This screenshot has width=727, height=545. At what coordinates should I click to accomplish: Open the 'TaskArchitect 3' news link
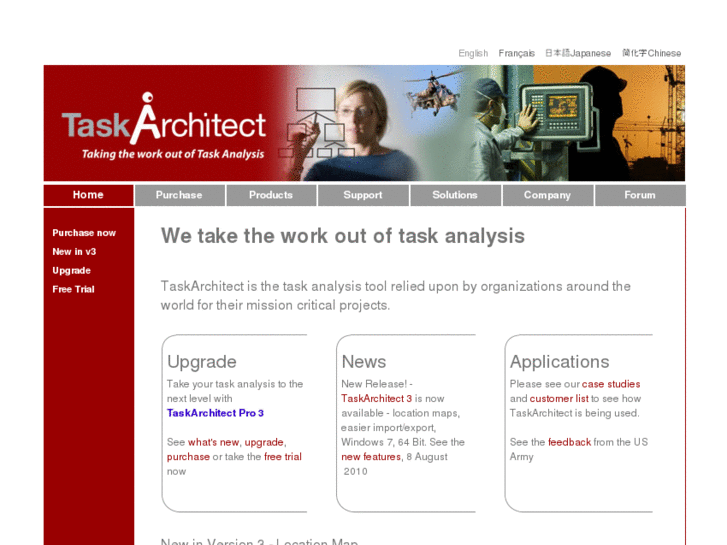[376, 398]
